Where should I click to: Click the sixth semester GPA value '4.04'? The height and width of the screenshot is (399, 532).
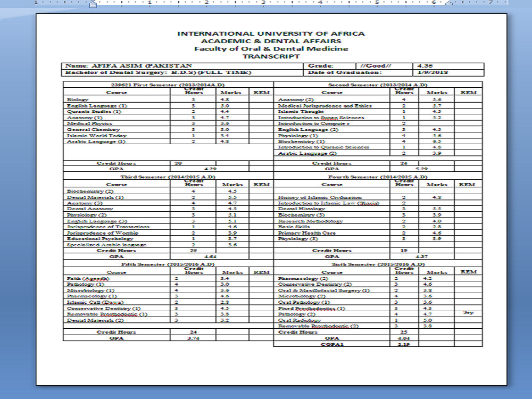pyautogui.click(x=404, y=338)
